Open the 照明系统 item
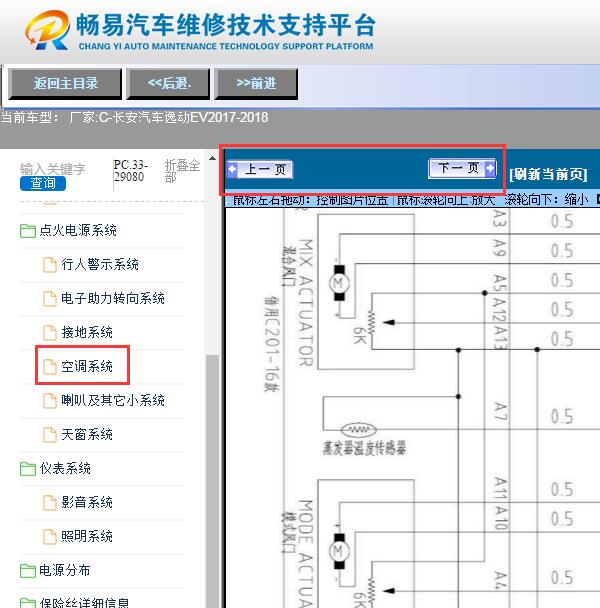Screen dimensions: 600x608 coord(87,536)
